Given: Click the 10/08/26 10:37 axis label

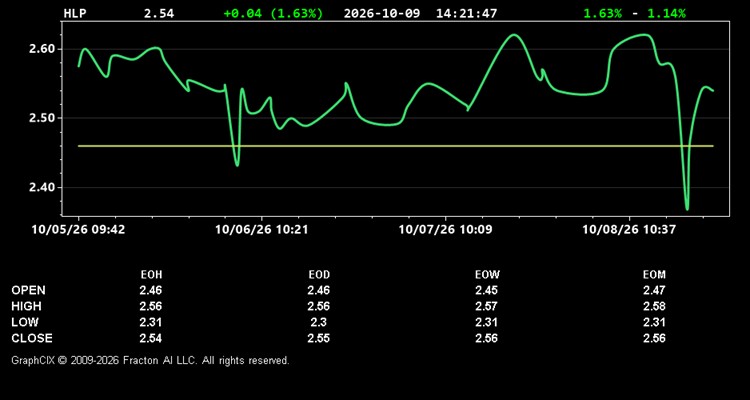Looking at the screenshot, I should 629,230.
